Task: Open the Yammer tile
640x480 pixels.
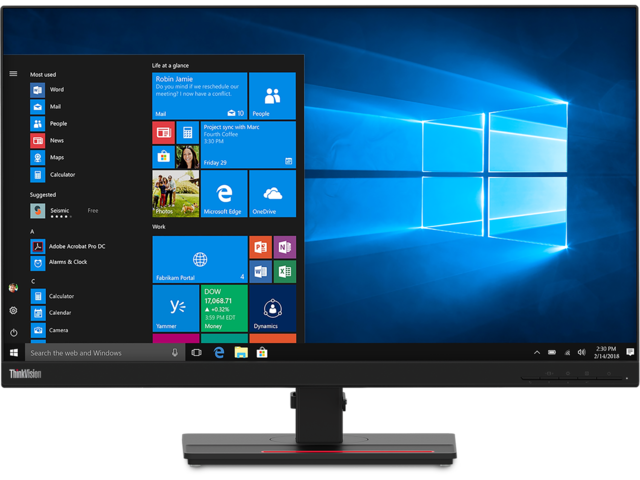Action: pyautogui.click(x=176, y=308)
